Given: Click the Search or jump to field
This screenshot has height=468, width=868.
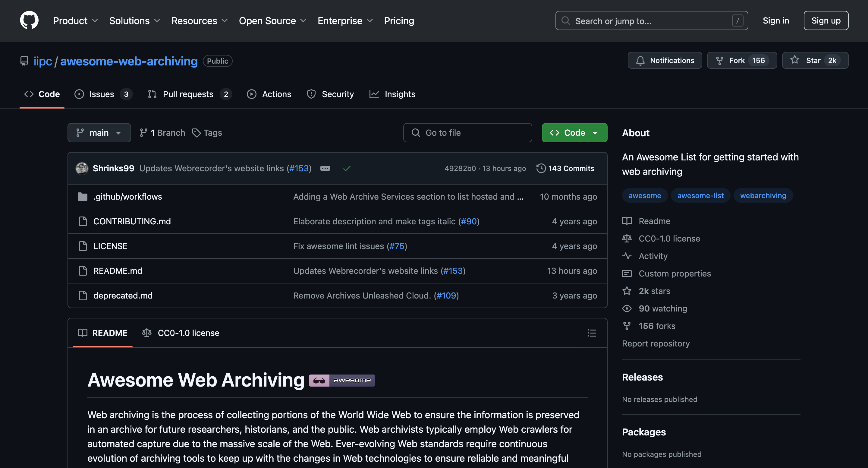Looking at the screenshot, I should tap(651, 21).
